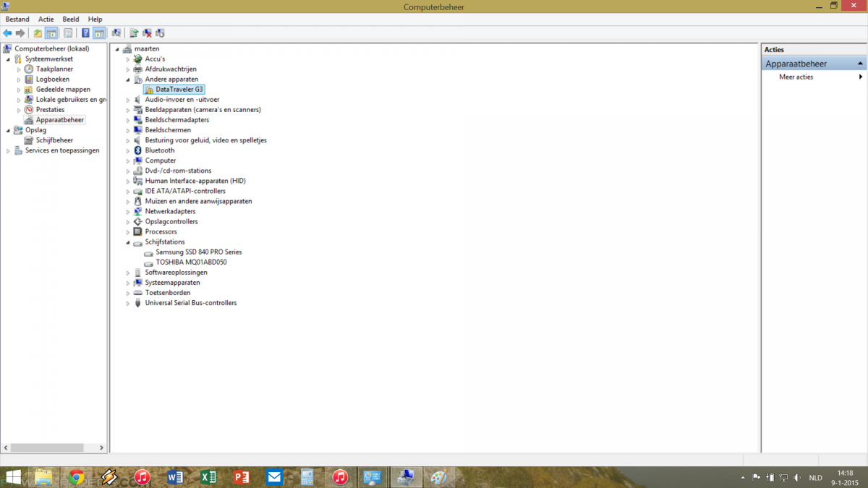The width and height of the screenshot is (868, 488).
Task: Go back with the blue Back arrow
Action: click(7, 33)
